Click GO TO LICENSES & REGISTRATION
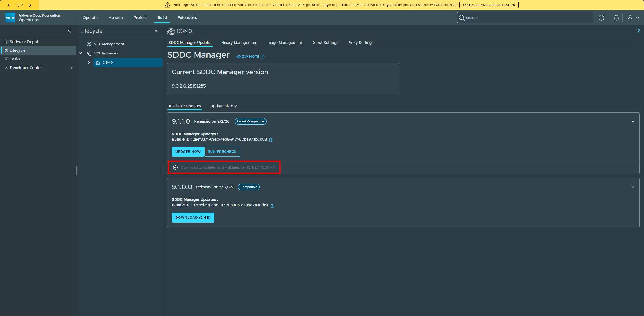 [489, 5]
